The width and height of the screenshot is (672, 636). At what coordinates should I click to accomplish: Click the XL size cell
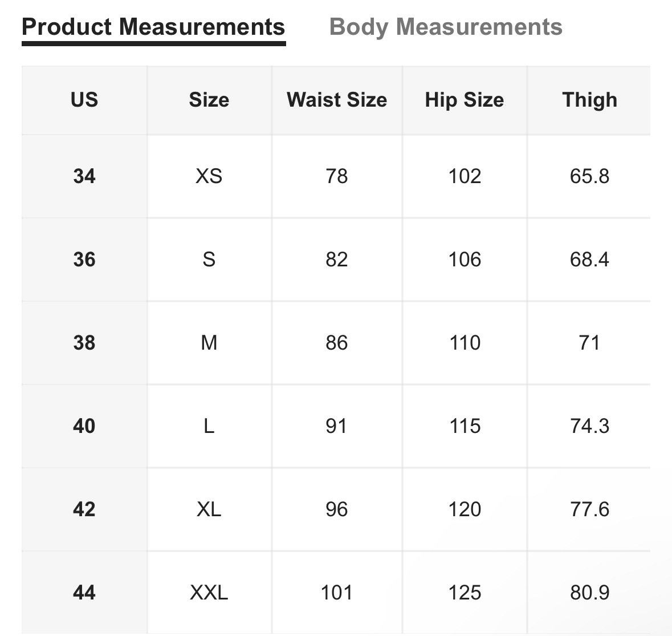209,509
